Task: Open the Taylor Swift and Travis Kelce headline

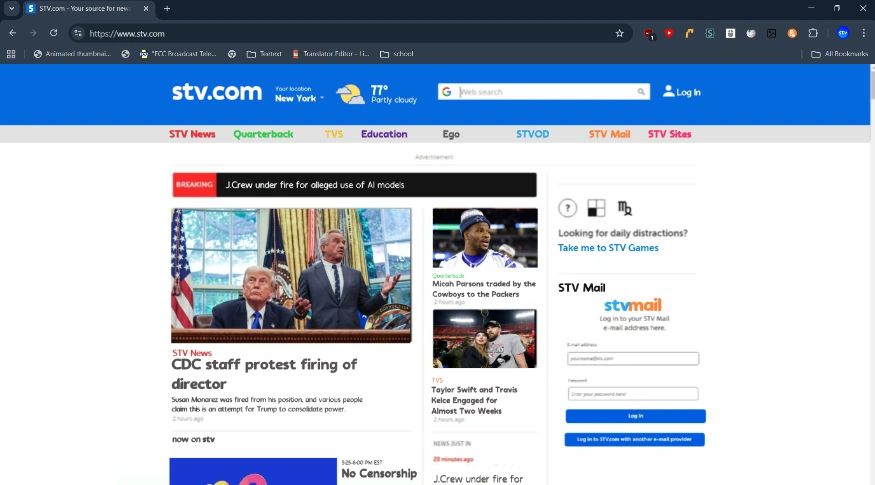Action: [474, 400]
